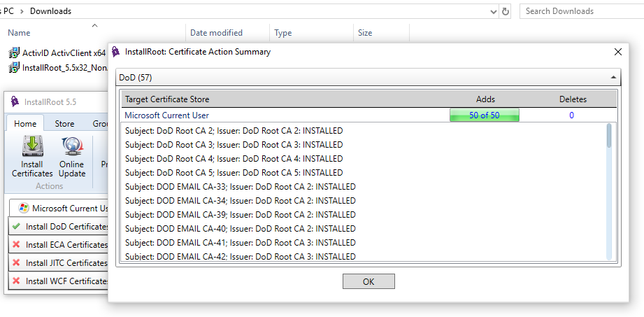Toggle the Install ECA Certificates red X

pos(16,245)
